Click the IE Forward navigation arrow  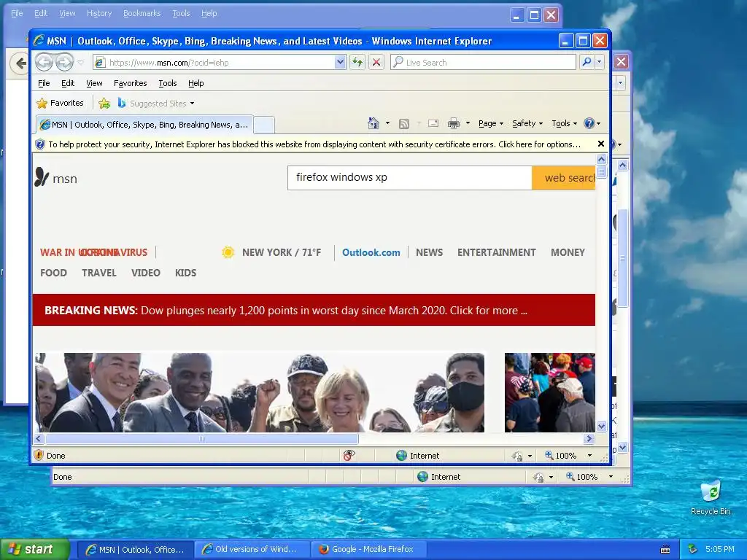64,62
